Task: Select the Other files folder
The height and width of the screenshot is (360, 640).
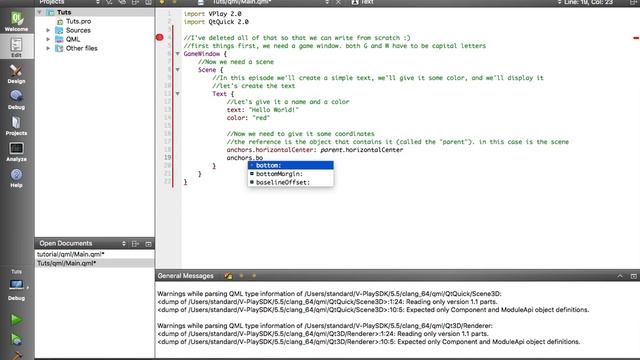Action: [x=82, y=48]
